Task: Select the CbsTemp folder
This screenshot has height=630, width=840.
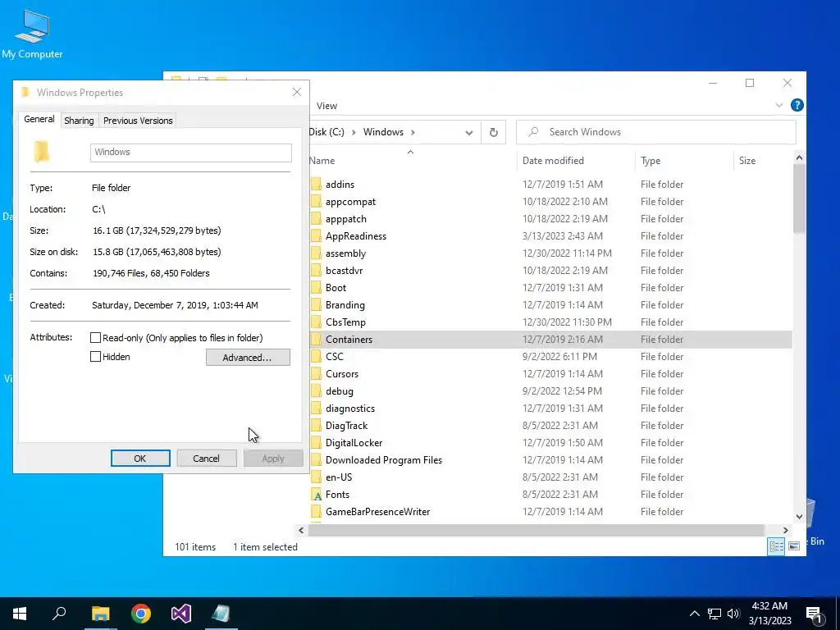Action: 345,322
